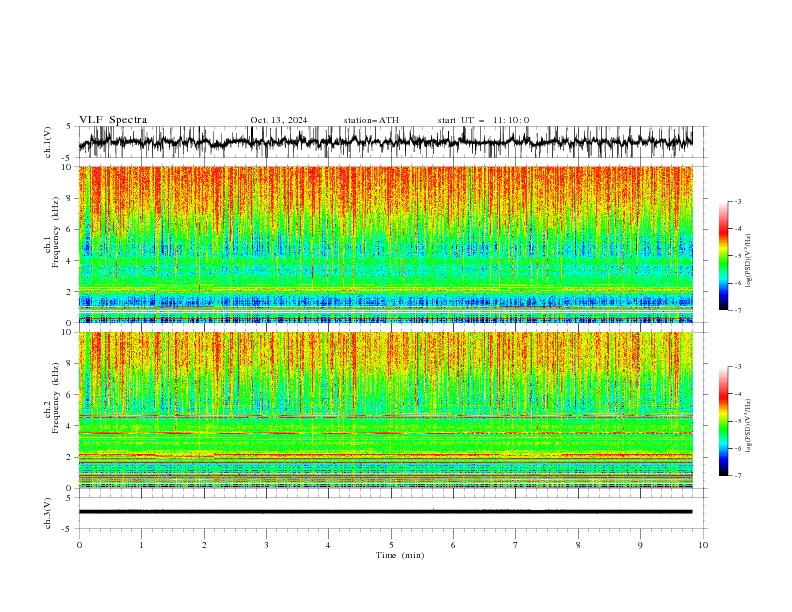Click time axis tick label "6"

pos(453,545)
